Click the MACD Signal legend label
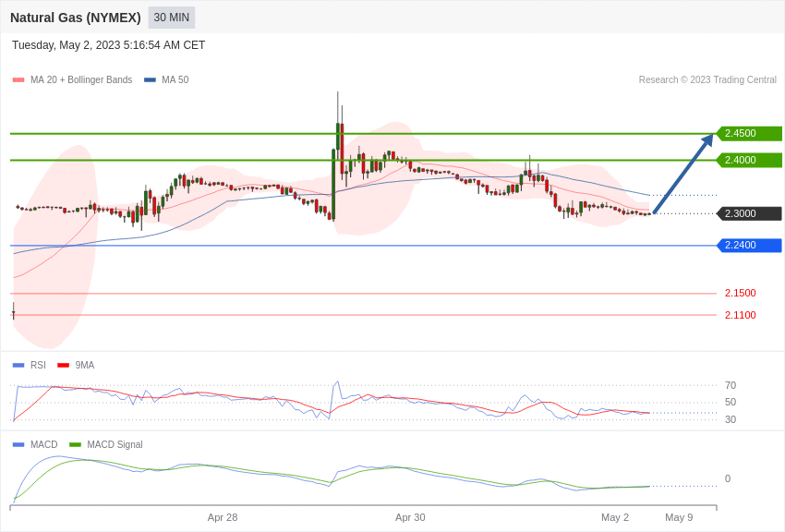 (115, 444)
